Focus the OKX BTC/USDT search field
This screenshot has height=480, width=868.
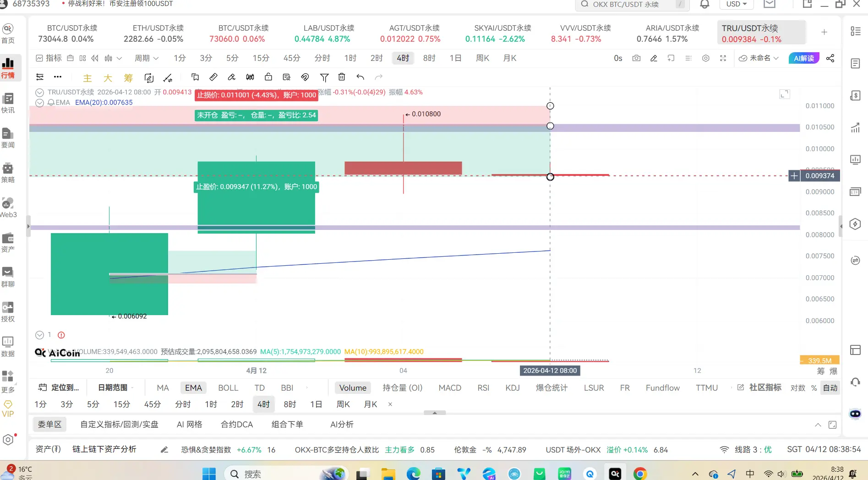(x=633, y=5)
